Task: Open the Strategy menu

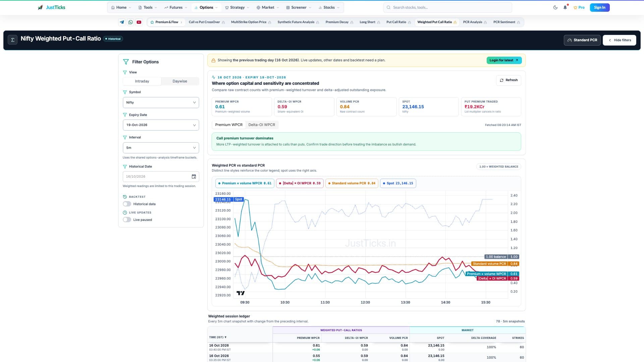Action: click(x=237, y=7)
